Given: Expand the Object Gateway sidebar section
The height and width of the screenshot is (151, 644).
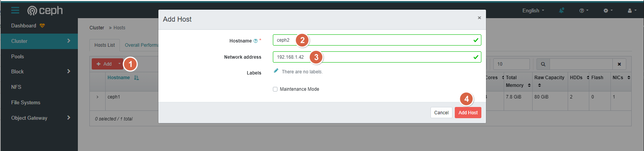Looking at the screenshot, I should [x=39, y=118].
